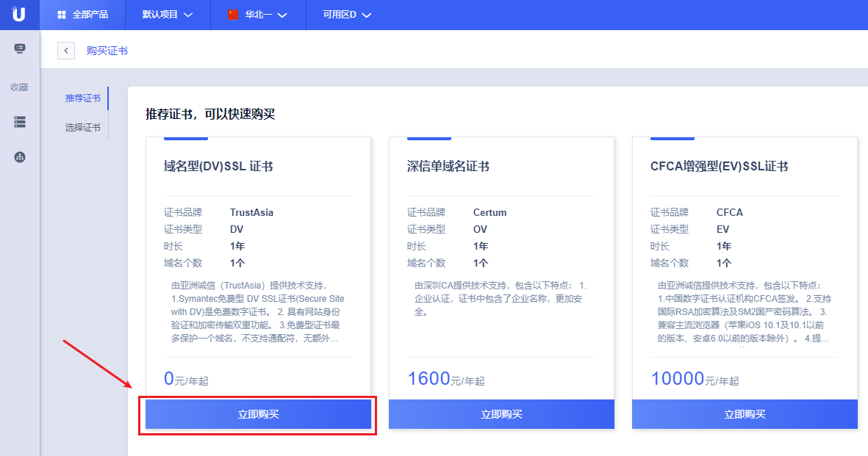Open the round network icon in the sidebar

pos(20,157)
